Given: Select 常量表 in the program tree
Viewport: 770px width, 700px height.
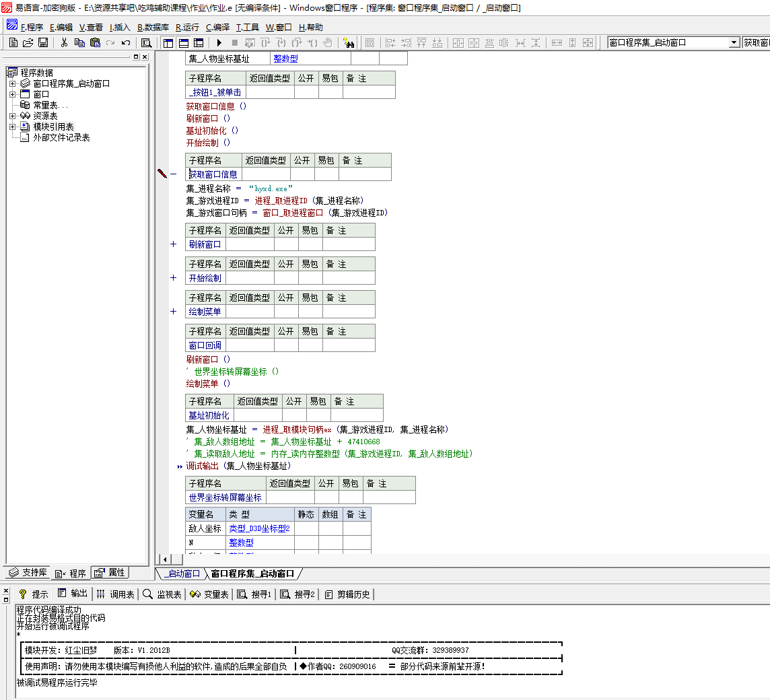Looking at the screenshot, I should [50, 105].
